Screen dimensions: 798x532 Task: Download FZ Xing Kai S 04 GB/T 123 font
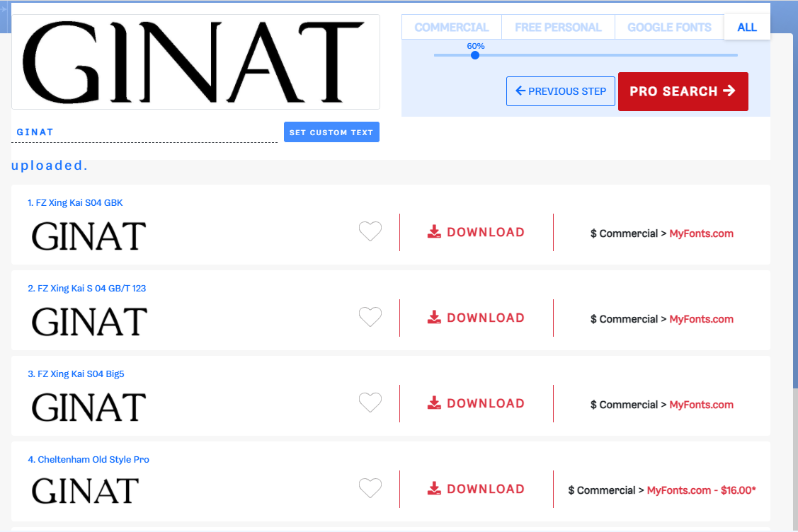click(x=476, y=318)
